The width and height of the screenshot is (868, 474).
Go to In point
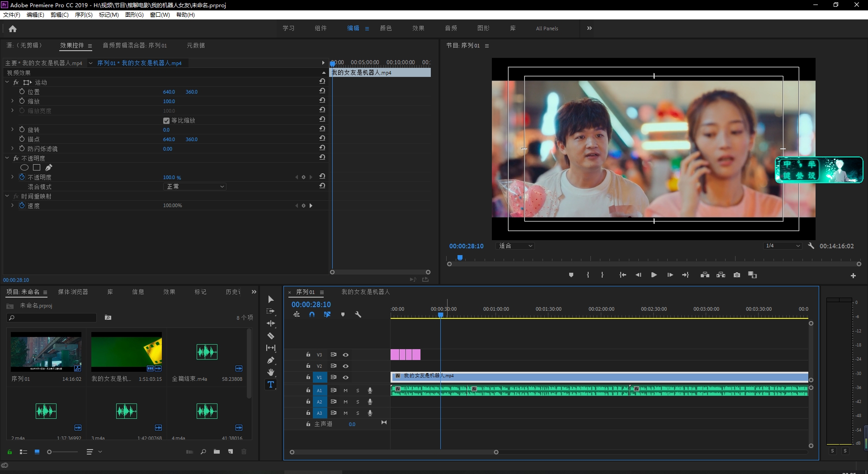(x=623, y=275)
